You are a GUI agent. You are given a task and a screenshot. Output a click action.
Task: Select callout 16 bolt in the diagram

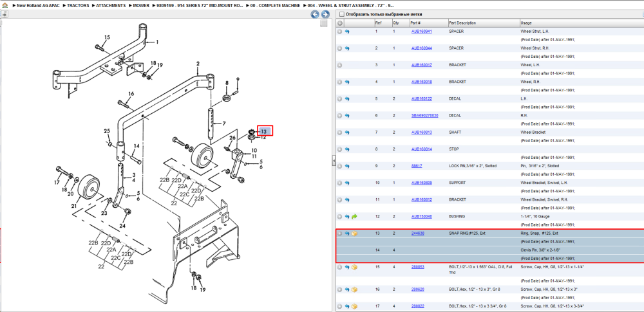131,94
